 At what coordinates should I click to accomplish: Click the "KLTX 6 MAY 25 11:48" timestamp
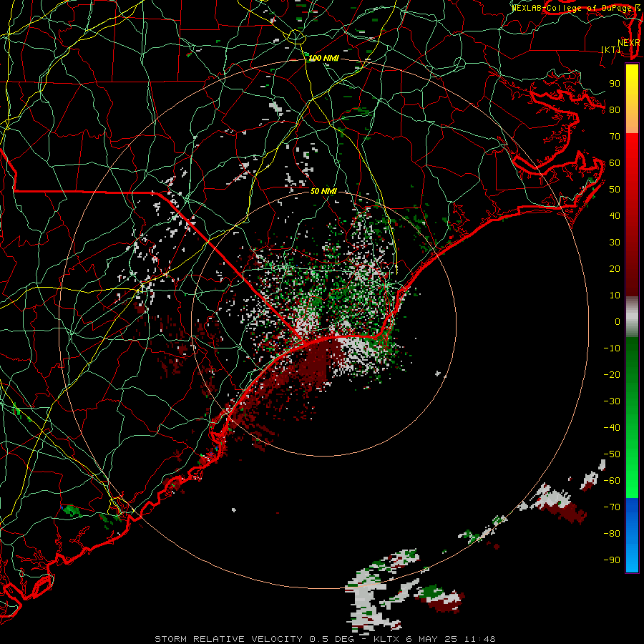pyautogui.click(x=434, y=639)
